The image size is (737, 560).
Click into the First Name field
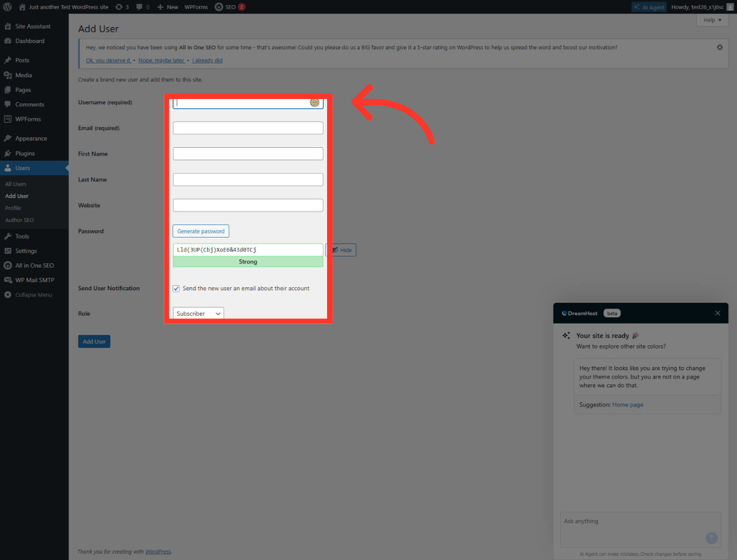click(x=248, y=154)
